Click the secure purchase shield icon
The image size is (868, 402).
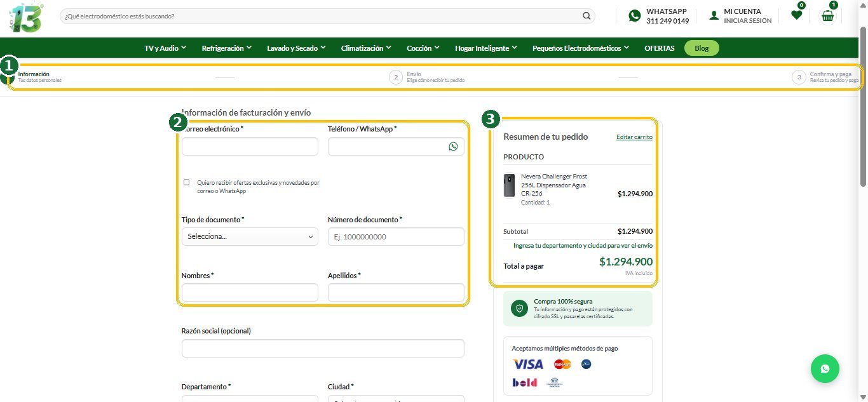click(x=519, y=309)
